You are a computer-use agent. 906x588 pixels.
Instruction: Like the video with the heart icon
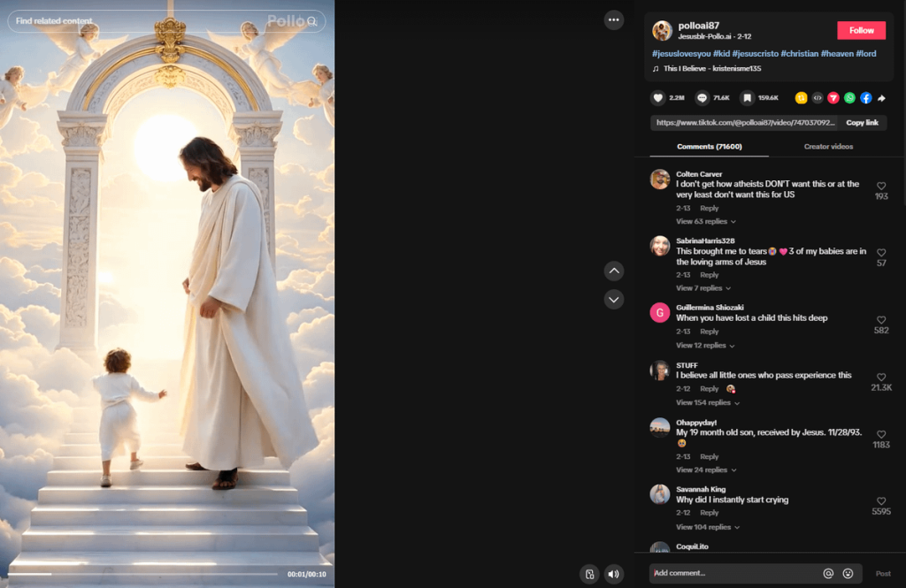tap(658, 98)
